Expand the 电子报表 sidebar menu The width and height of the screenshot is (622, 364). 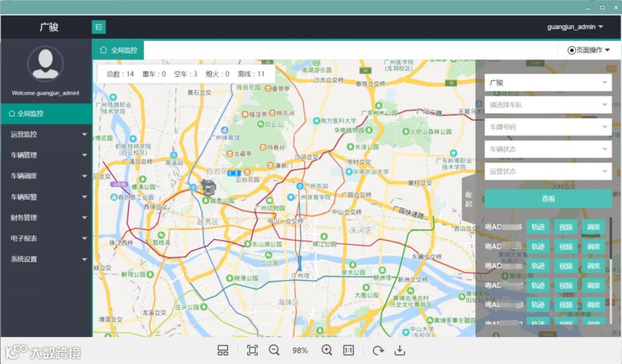(46, 238)
